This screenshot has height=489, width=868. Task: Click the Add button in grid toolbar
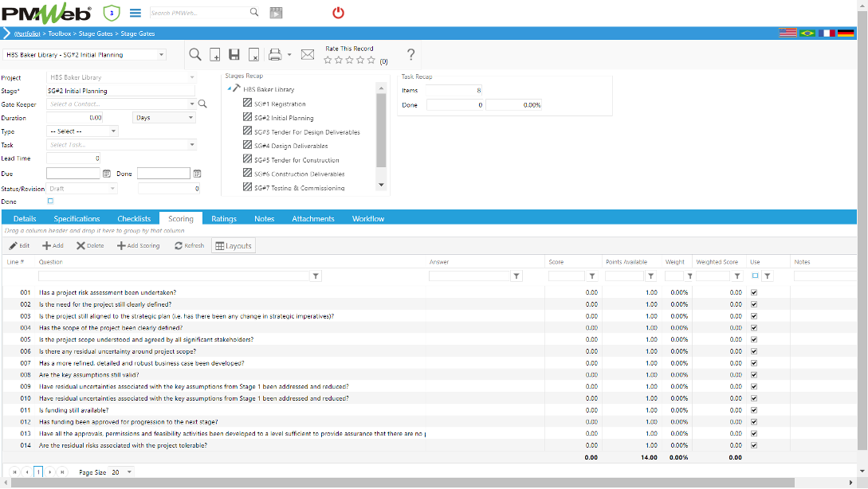(53, 245)
